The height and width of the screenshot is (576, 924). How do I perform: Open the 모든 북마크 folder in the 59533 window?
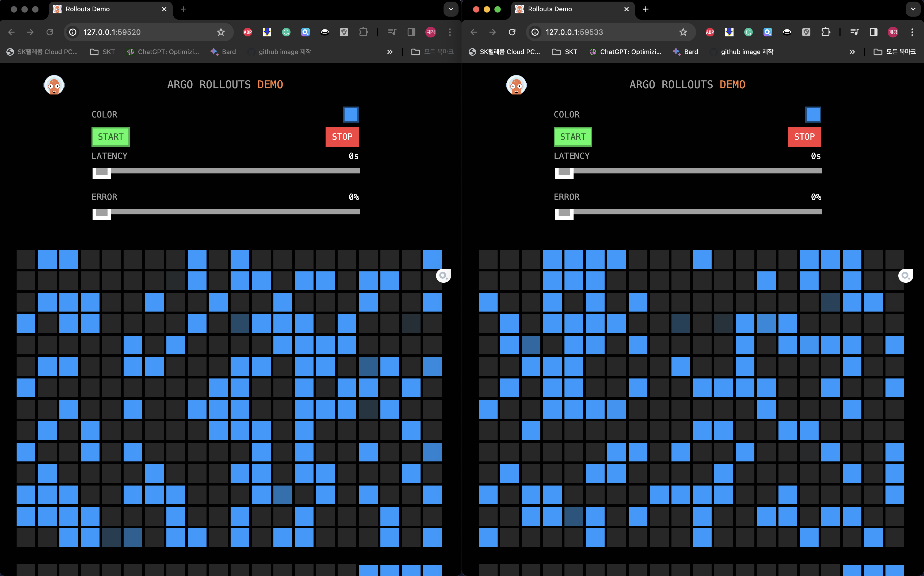tap(895, 52)
